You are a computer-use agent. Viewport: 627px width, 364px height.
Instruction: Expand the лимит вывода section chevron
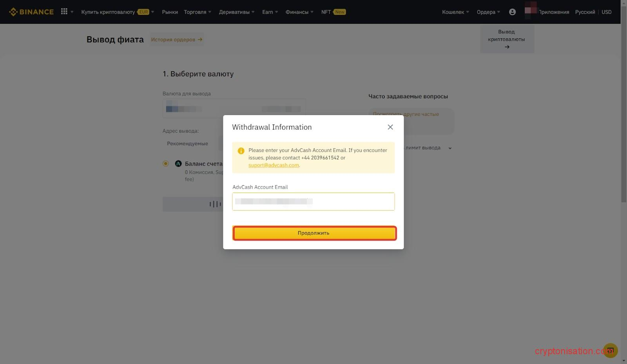pos(450,148)
